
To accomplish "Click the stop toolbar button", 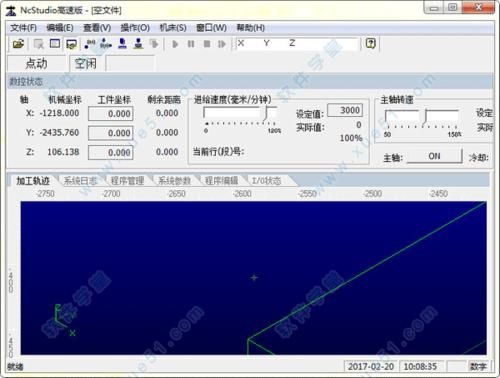I will [207, 44].
